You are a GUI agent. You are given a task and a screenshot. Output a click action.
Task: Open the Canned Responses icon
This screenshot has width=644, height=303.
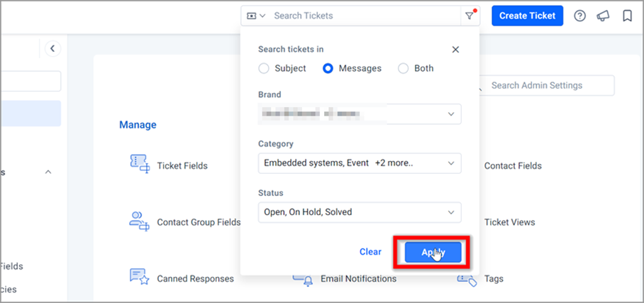click(139, 277)
